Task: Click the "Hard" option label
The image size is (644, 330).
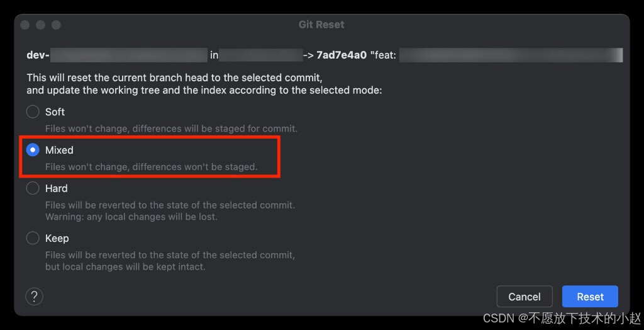Action: 56,188
